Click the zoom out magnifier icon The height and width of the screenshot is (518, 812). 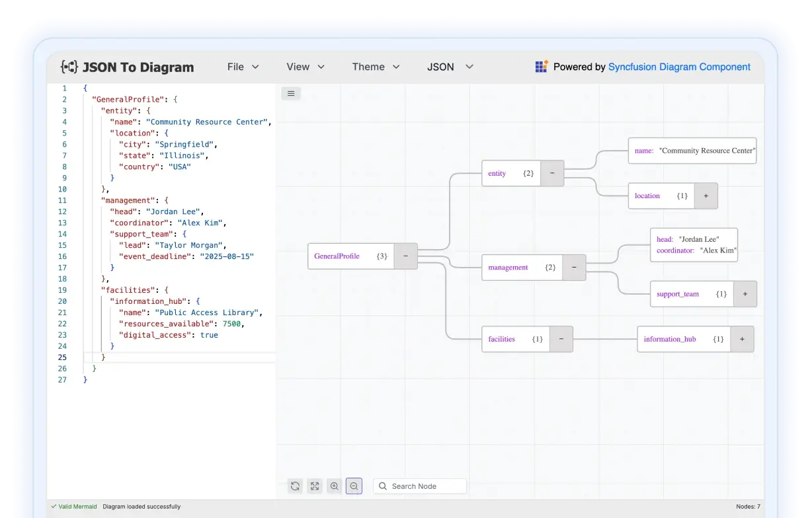coord(354,486)
